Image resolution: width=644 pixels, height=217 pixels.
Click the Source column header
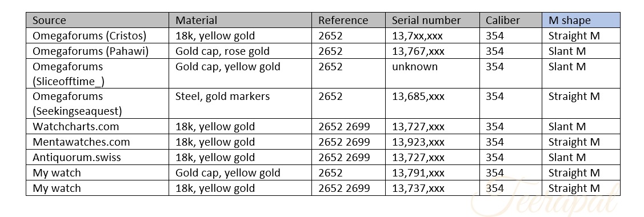pos(97,20)
